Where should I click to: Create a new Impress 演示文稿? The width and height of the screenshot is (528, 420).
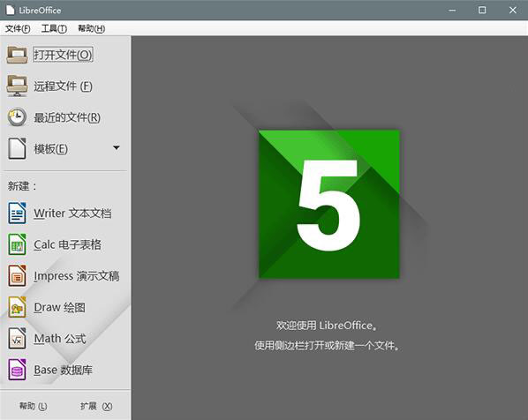pos(77,276)
